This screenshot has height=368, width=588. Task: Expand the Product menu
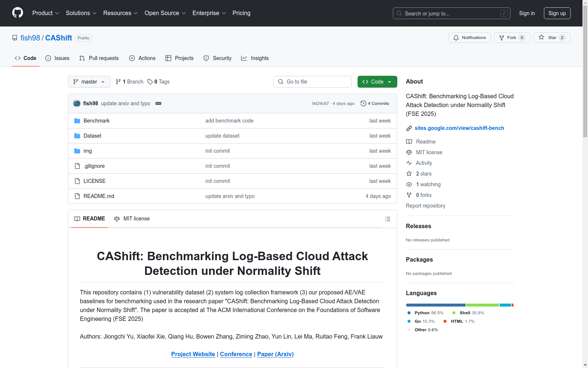pyautogui.click(x=46, y=13)
